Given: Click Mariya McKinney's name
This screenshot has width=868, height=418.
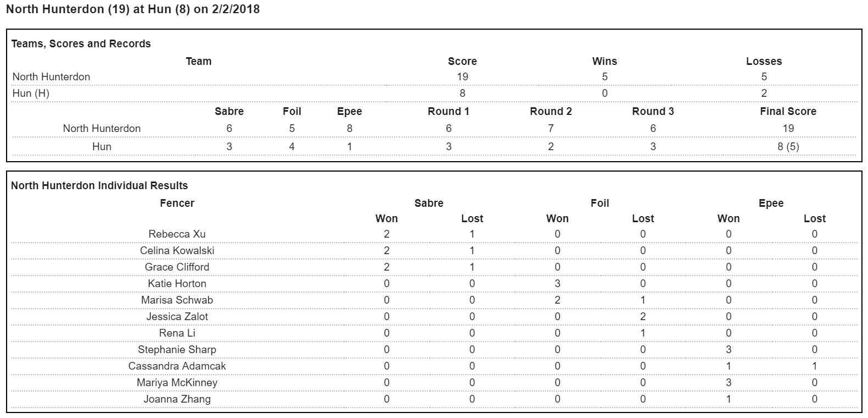Looking at the screenshot, I should [177, 383].
